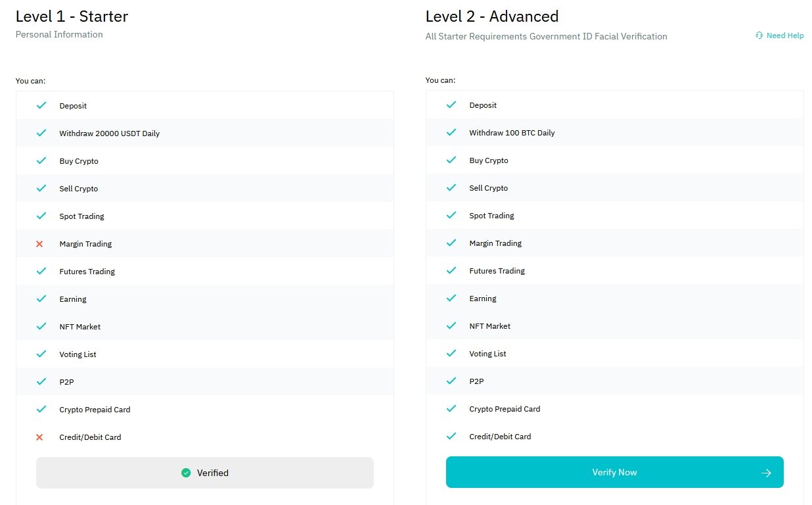This screenshot has height=505, width=812.
Task: Click the Verify Now button
Action: click(614, 472)
